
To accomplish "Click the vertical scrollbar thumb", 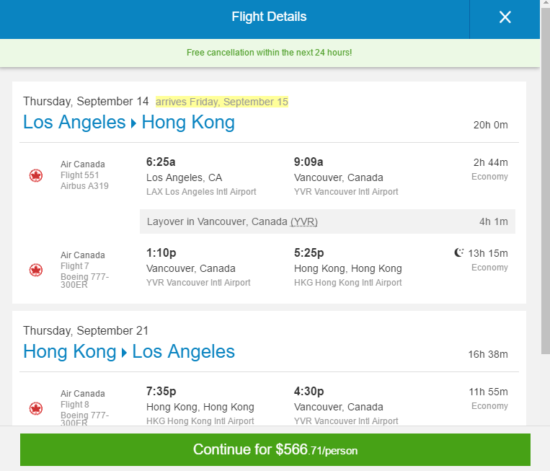I will pyautogui.click(x=545, y=177).
